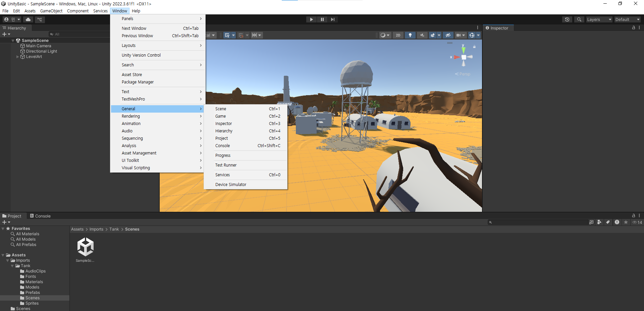Open the draw mode shading dropdown
644x311 pixels.
[x=385, y=35]
